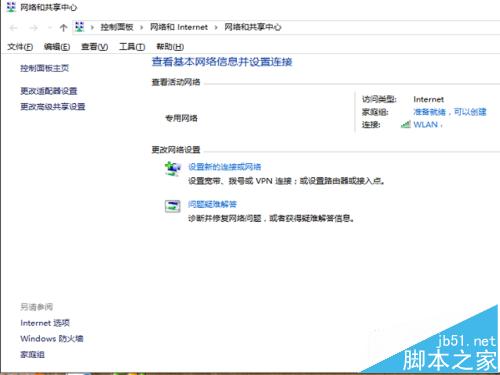
Task: Open 家庭组 link in sidebar
Action: point(32,355)
